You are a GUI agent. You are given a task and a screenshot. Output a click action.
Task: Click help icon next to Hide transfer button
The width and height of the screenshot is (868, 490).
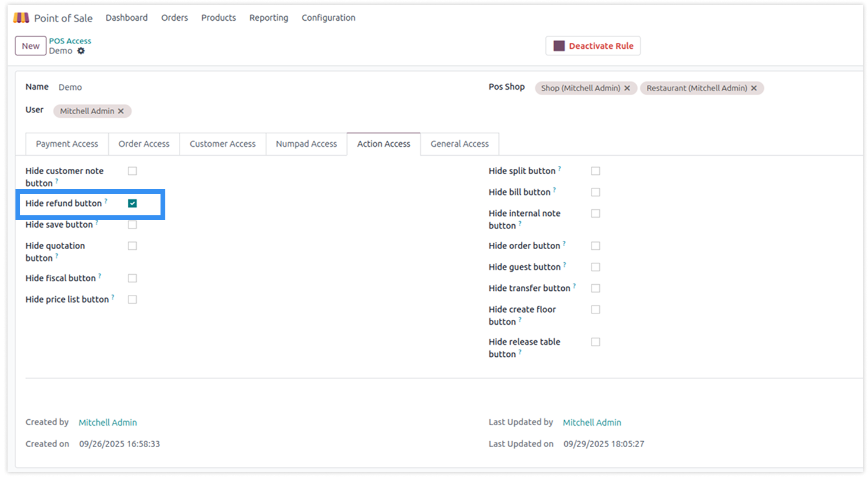point(574,286)
